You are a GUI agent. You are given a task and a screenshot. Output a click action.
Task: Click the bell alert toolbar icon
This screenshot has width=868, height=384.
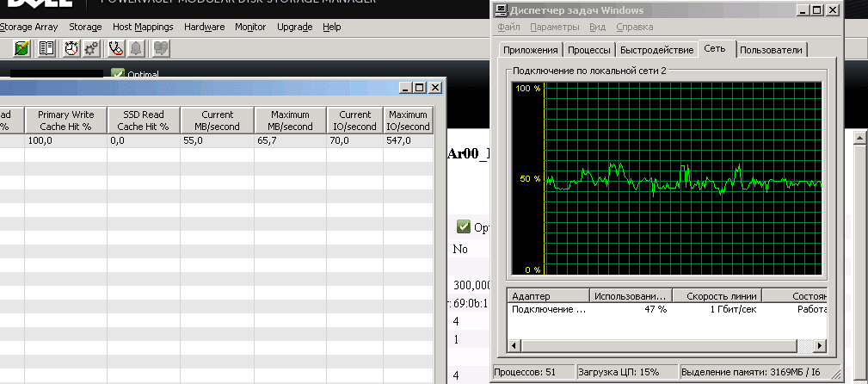[136, 48]
